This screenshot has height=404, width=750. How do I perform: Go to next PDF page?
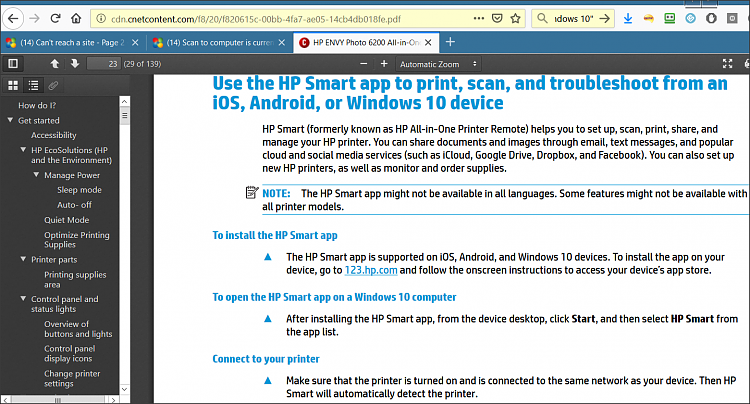pyautogui.click(x=75, y=64)
